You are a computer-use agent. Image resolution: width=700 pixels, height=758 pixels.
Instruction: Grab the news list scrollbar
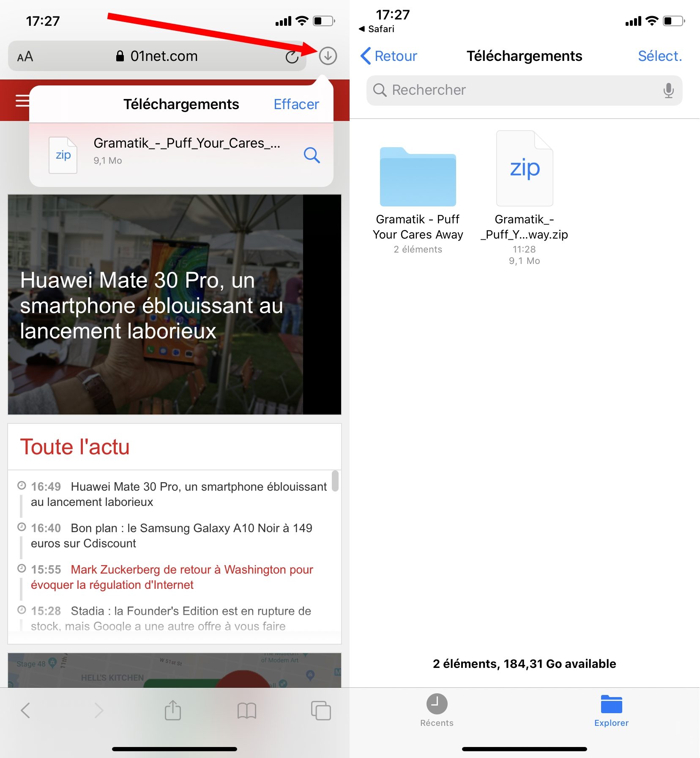coord(335,481)
